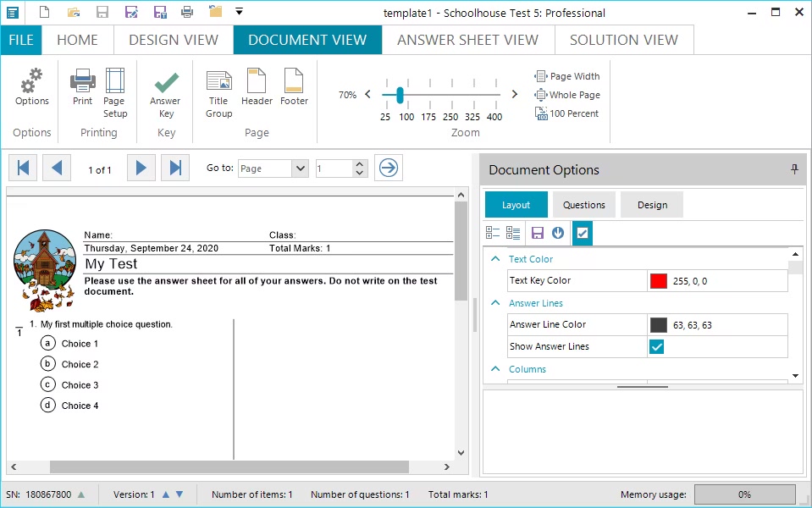Toggle Show Answer Lines checkbox
Screen dimensions: 812x508
pyautogui.click(x=656, y=346)
